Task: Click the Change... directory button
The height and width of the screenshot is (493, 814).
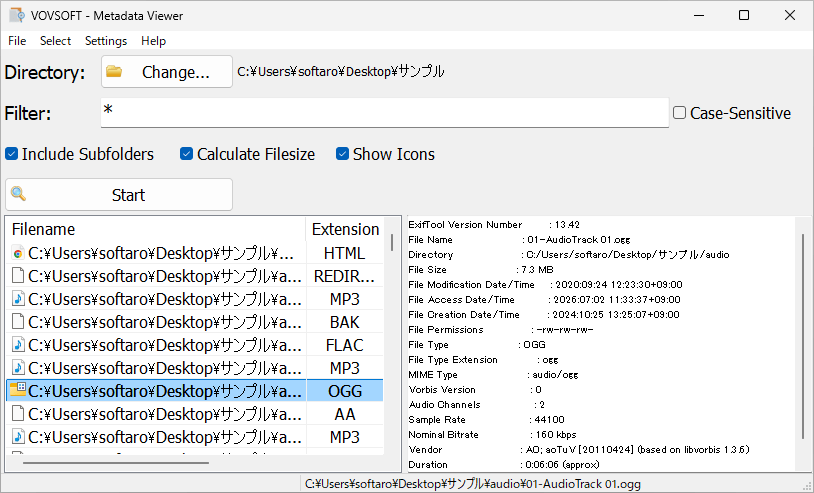Action: [x=167, y=72]
